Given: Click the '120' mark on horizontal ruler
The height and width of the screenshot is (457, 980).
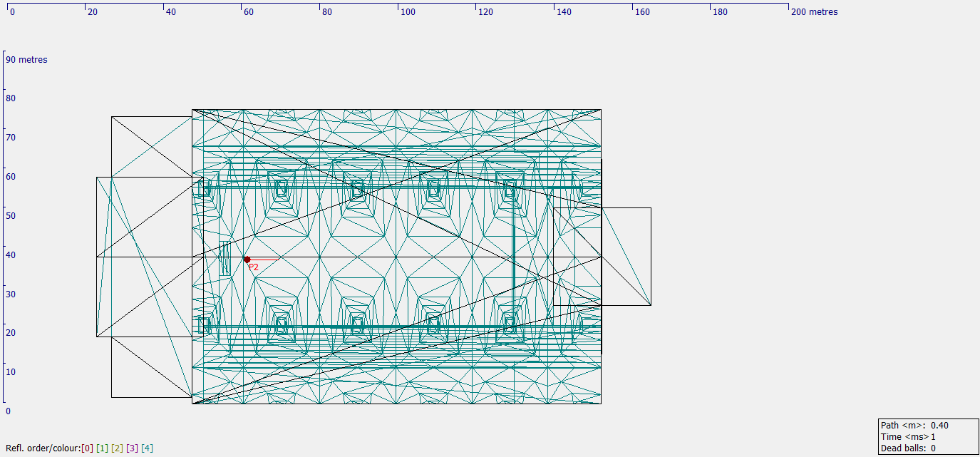Looking at the screenshot, I should click(485, 12).
